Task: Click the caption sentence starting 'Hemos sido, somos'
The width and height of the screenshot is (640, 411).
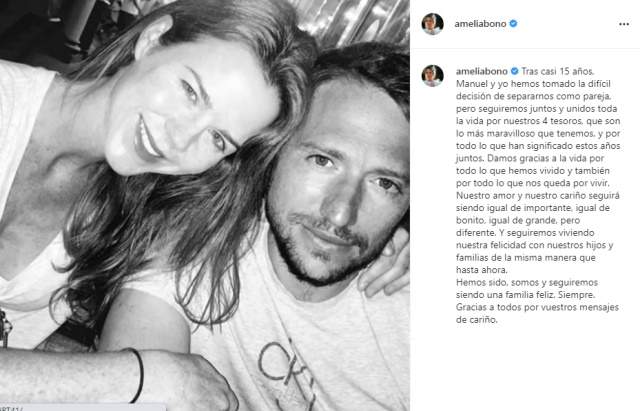Action: 527,289
